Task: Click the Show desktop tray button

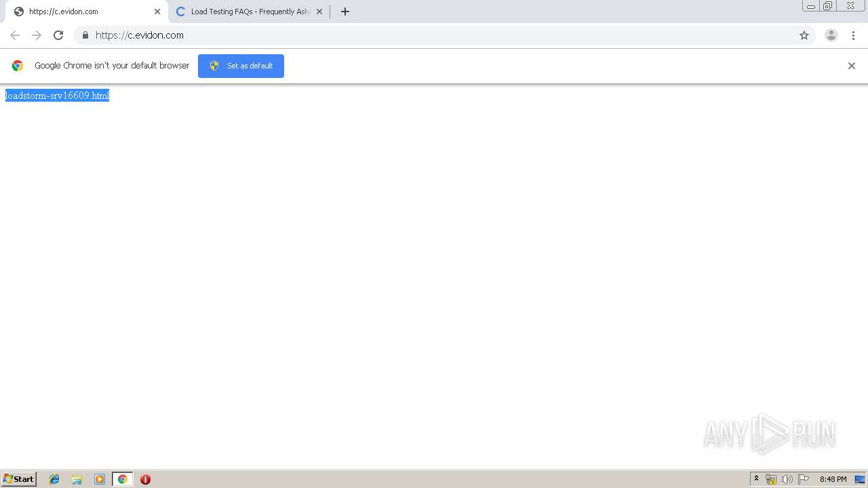Action: 860,479
